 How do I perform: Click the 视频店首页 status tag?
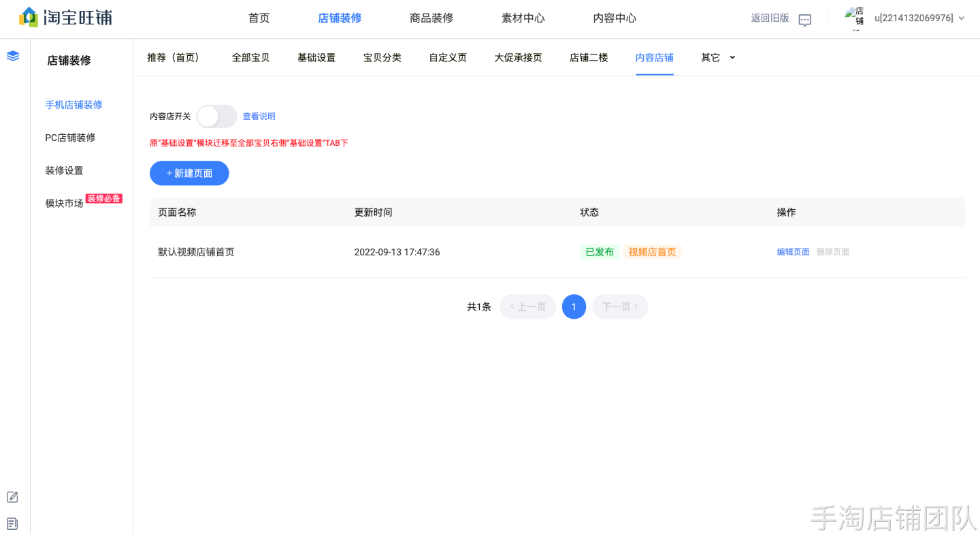[653, 252]
